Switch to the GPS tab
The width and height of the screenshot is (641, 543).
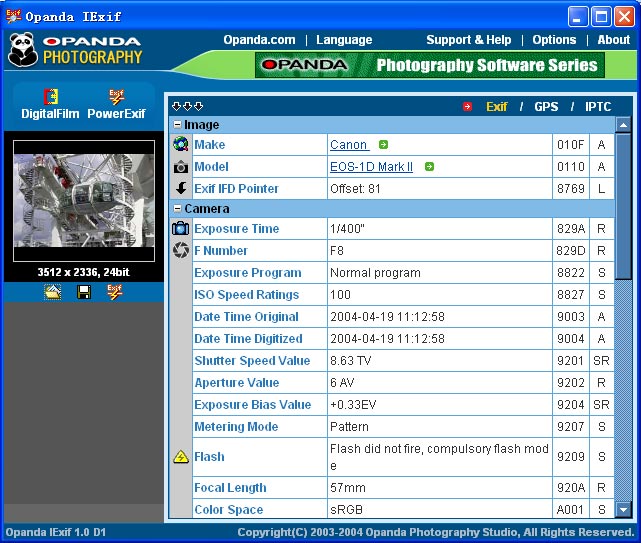tap(546, 107)
